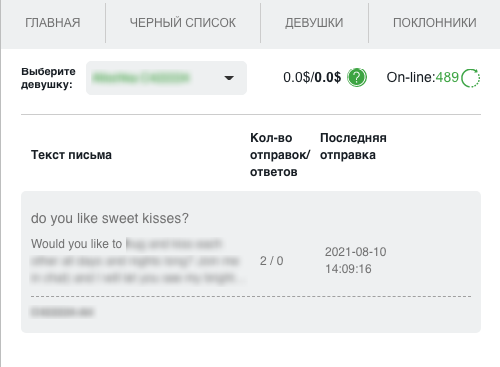Open the ГЛАВНАЯ tab
The image size is (500, 367).
coord(53,23)
